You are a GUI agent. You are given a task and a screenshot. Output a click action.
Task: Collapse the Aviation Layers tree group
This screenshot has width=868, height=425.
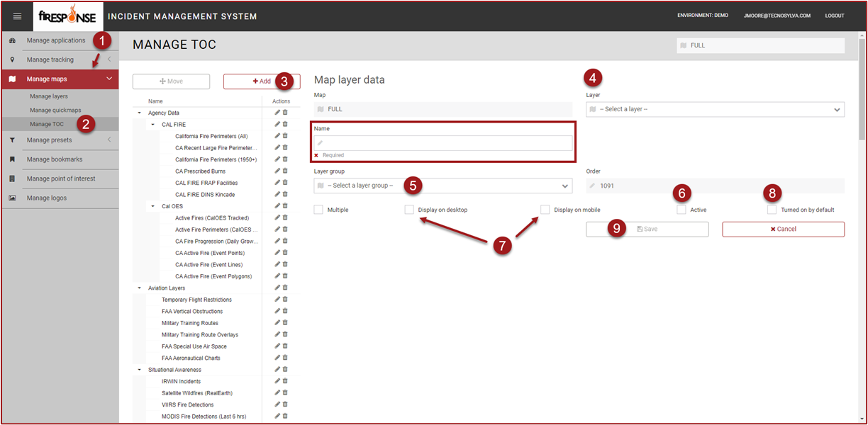click(x=140, y=288)
